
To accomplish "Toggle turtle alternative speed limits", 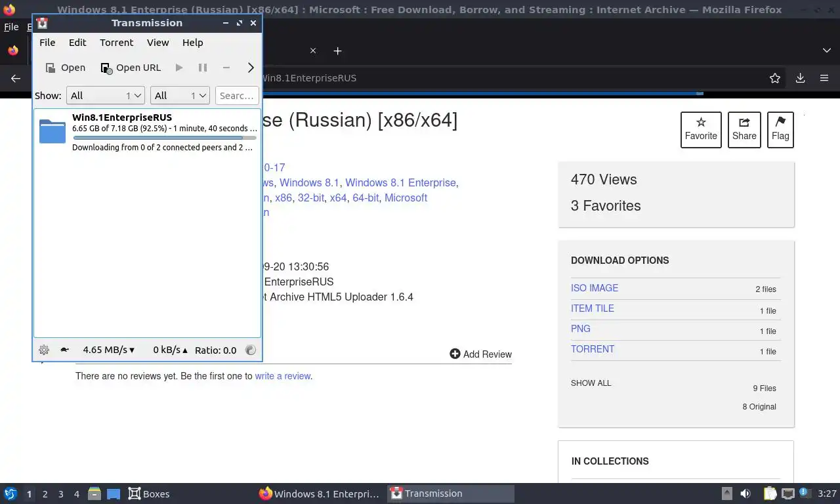I will [64, 350].
